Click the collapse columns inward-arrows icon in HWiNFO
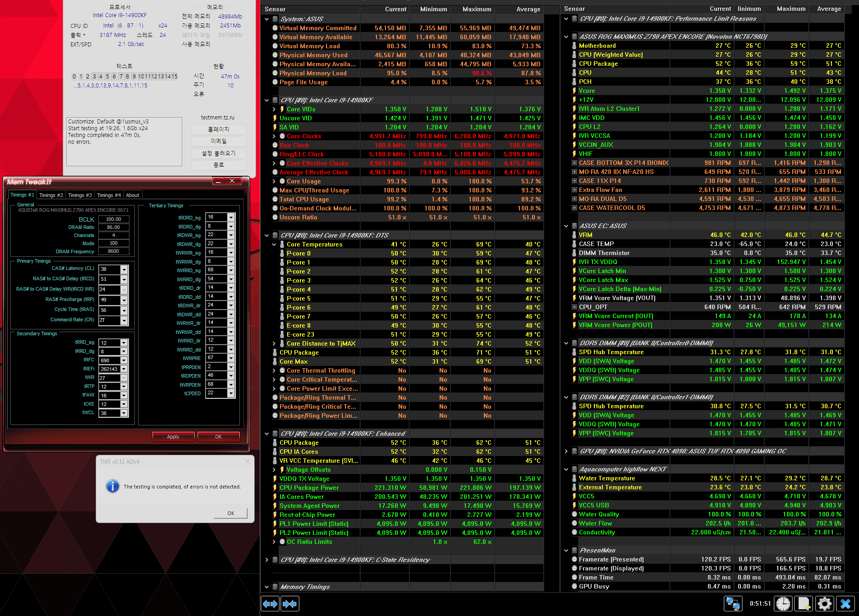The image size is (859, 616). 289,604
